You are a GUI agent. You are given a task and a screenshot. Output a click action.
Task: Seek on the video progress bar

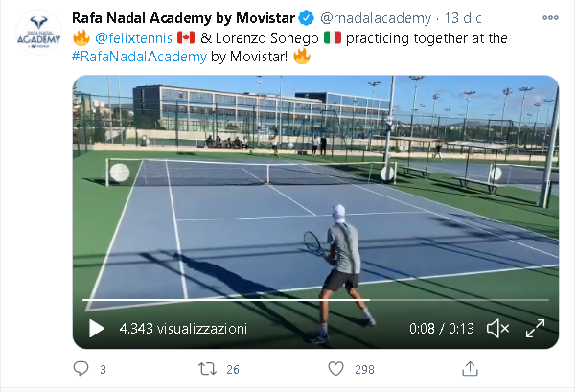[315, 300]
